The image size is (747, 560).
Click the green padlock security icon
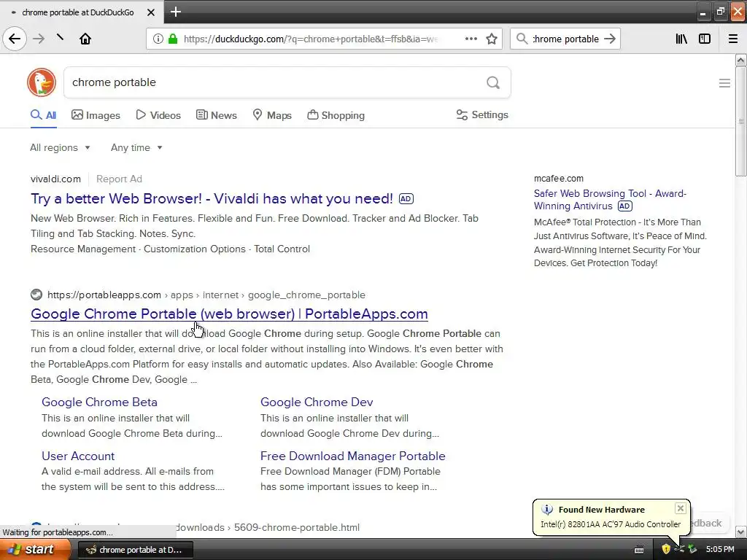pos(172,39)
